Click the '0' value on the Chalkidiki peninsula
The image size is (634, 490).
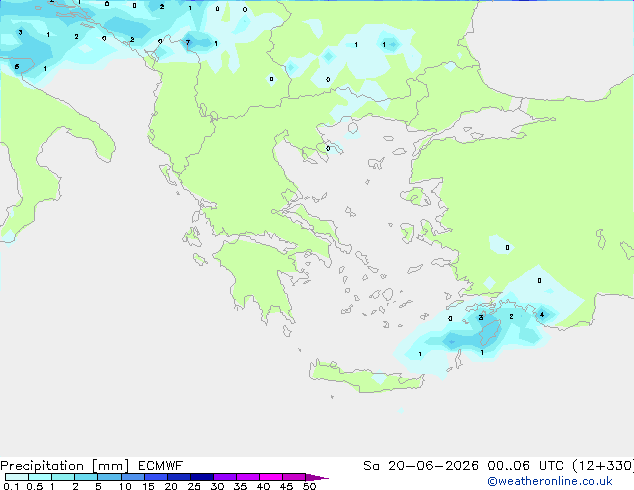pyautogui.click(x=328, y=148)
